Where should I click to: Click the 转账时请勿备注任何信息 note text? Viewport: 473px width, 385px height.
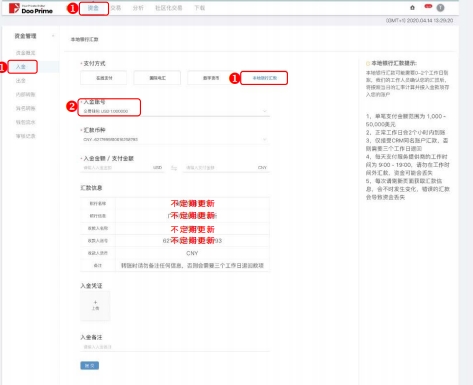click(x=192, y=266)
